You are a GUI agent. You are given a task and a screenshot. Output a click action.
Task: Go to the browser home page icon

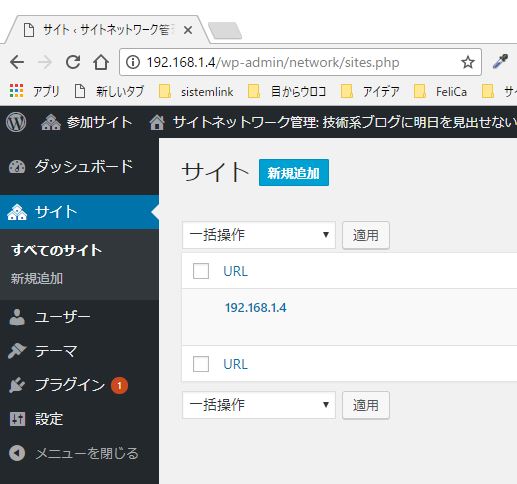click(101, 62)
